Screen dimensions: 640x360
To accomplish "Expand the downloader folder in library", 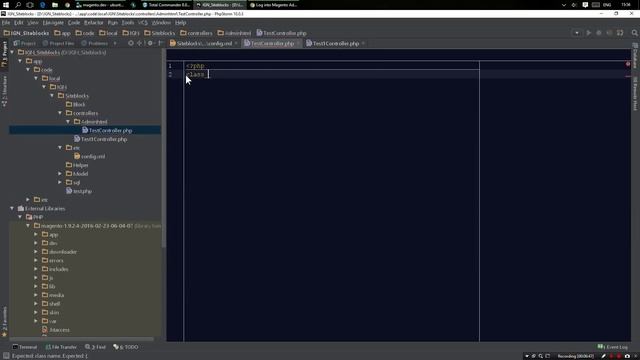I will (36, 252).
